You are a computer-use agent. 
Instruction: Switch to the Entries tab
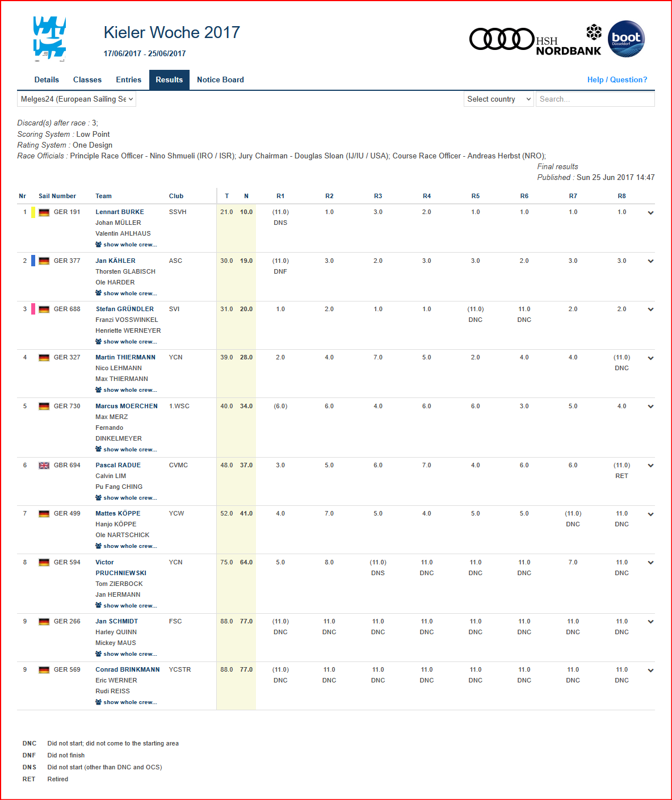(x=128, y=80)
